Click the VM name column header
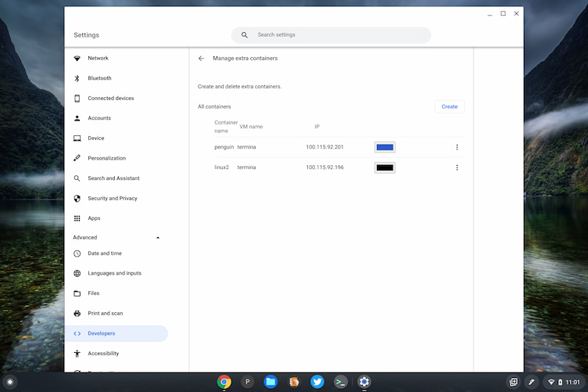This screenshot has height=392, width=588. 251,127
